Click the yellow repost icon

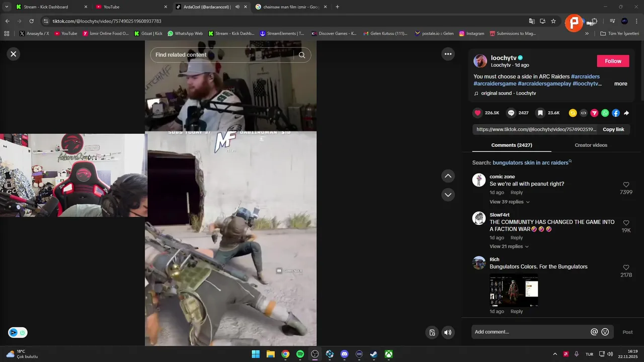pos(573,113)
